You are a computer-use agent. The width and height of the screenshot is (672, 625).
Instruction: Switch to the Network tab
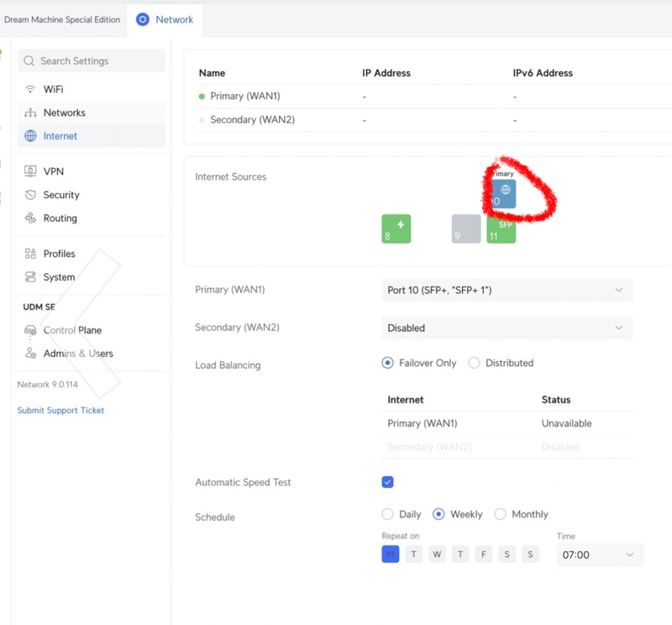[x=165, y=19]
